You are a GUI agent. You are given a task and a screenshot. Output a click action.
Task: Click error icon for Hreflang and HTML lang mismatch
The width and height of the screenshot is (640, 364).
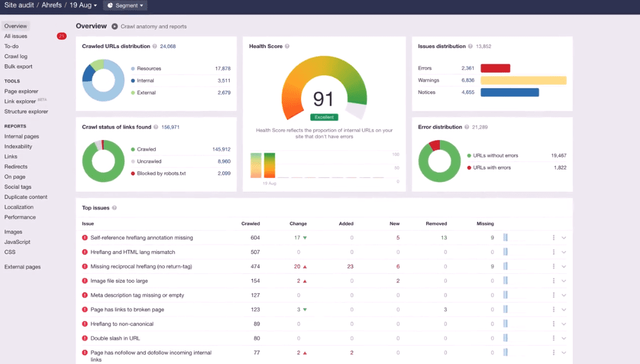pyautogui.click(x=85, y=252)
